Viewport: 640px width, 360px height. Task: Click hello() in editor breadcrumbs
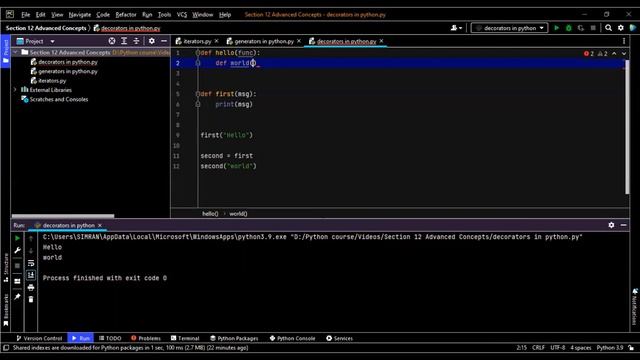coord(210,213)
